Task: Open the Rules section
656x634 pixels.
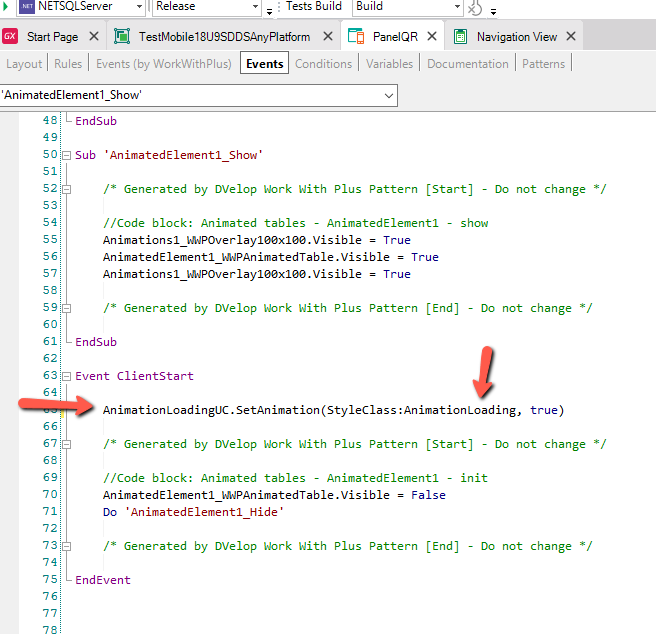Action: pyautogui.click(x=68, y=64)
